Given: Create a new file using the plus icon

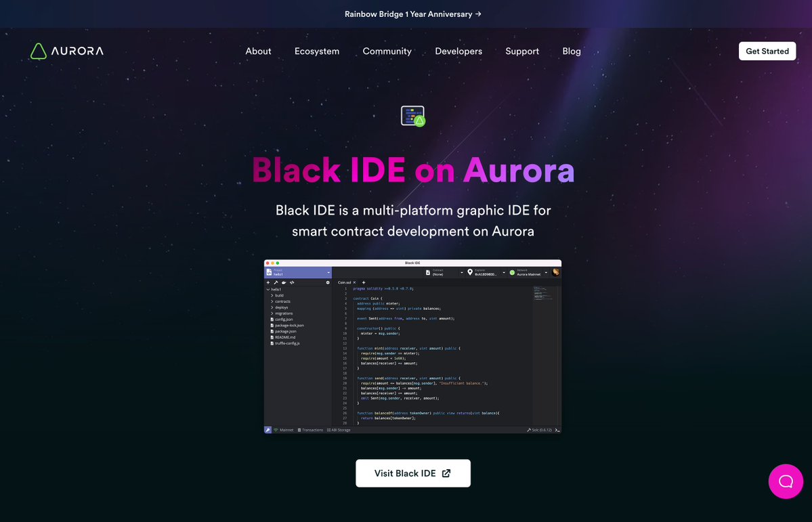Looking at the screenshot, I should [268, 282].
